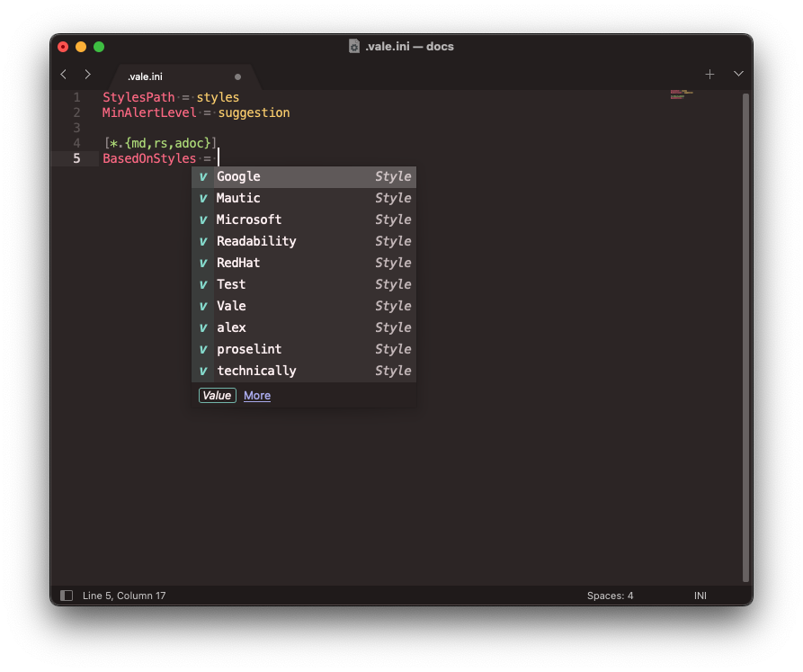Toggle the sidebar icon in status bar
Screen dimensions: 803x672
[x=67, y=596]
